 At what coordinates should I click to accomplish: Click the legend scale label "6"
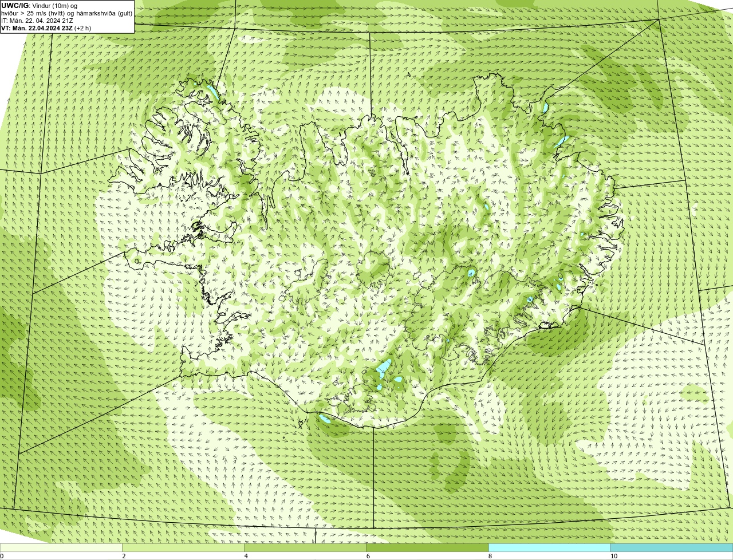pyautogui.click(x=368, y=556)
